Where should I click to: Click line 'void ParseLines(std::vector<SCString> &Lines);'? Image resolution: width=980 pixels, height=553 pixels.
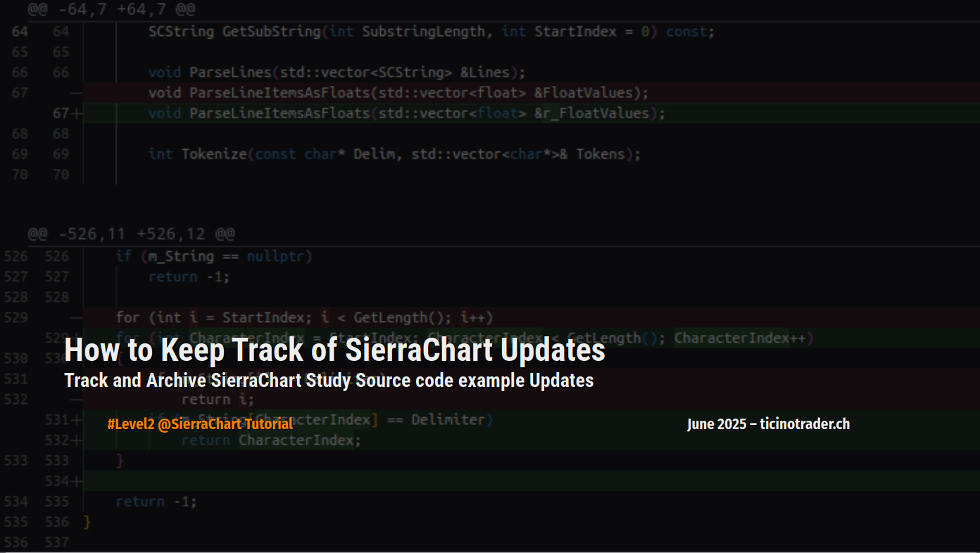(x=337, y=72)
